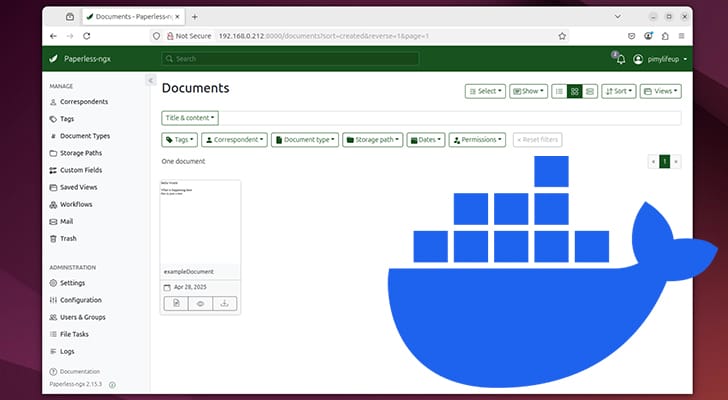
Task: Open a new browser tab
Action: (x=195, y=17)
